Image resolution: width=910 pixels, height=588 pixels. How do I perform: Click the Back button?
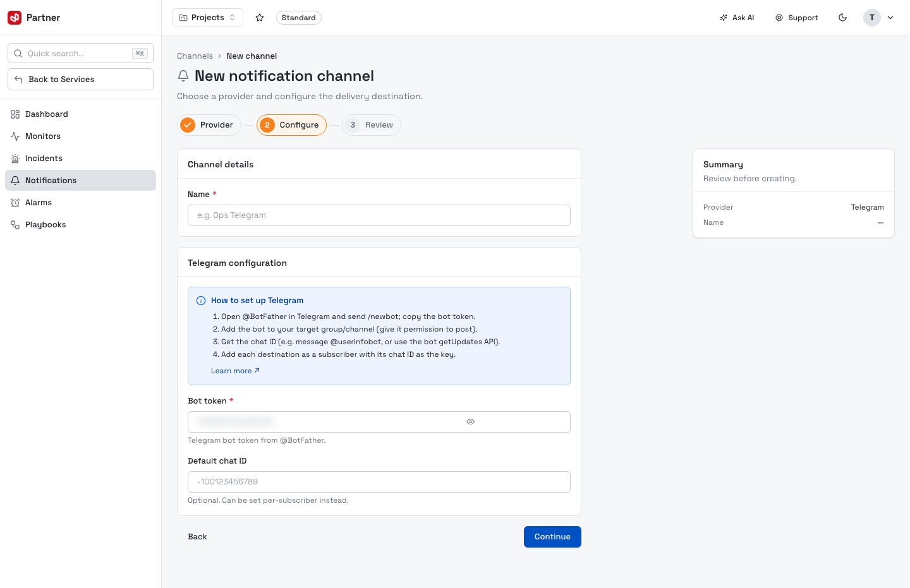(x=197, y=537)
